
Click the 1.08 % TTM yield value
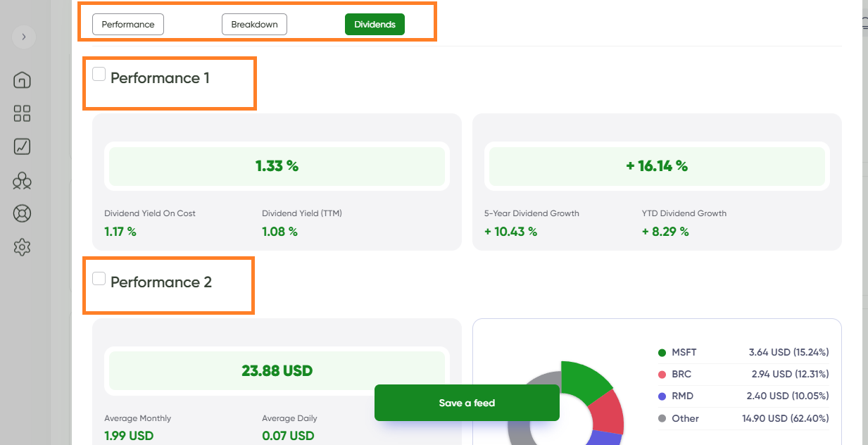(x=279, y=231)
